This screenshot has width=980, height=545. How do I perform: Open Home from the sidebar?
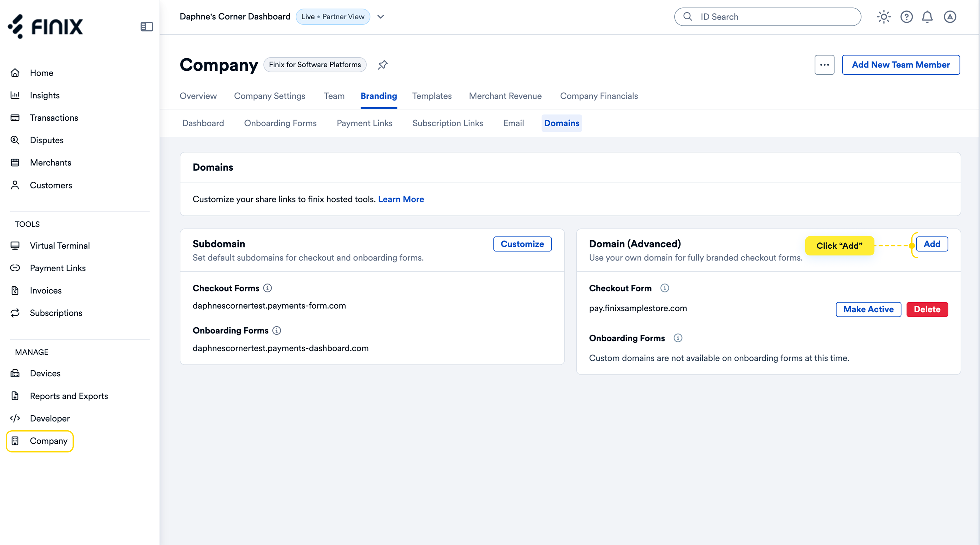41,73
